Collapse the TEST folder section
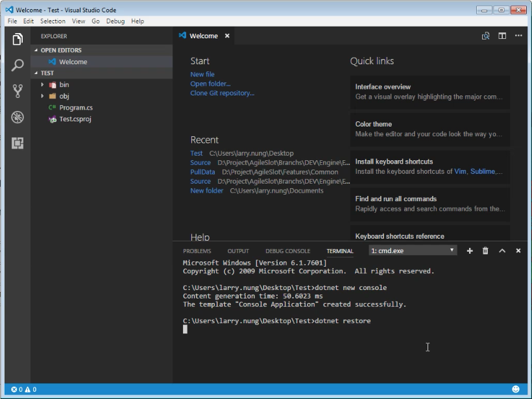This screenshot has height=399, width=532. [36, 73]
